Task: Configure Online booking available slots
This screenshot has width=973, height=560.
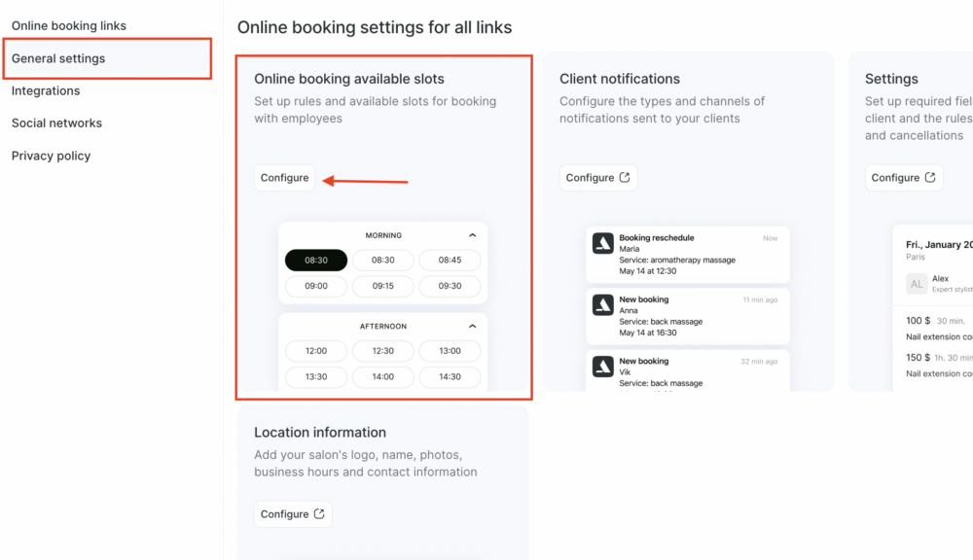Action: point(284,177)
